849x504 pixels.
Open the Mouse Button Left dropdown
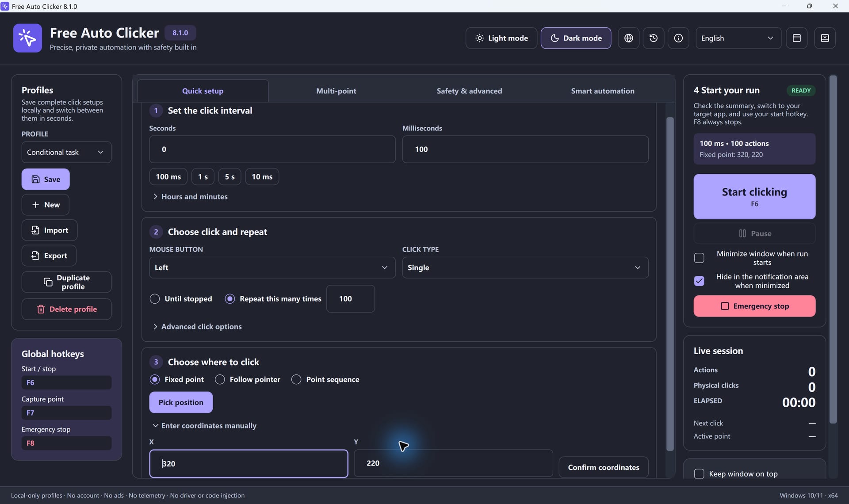tap(272, 267)
